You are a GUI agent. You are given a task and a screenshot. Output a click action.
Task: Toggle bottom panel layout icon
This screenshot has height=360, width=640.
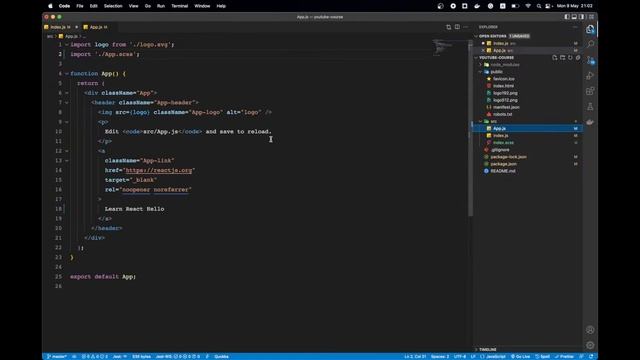(x=574, y=17)
